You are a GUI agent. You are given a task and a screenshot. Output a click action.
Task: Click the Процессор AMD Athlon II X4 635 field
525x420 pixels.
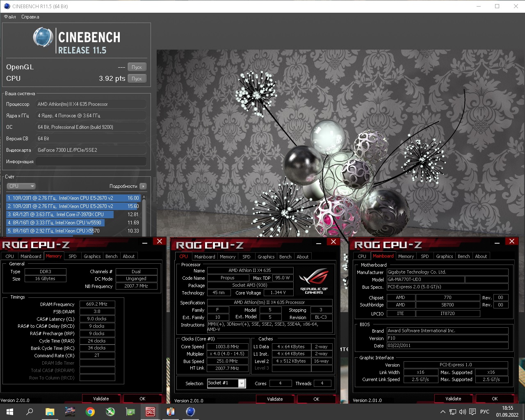click(x=91, y=104)
